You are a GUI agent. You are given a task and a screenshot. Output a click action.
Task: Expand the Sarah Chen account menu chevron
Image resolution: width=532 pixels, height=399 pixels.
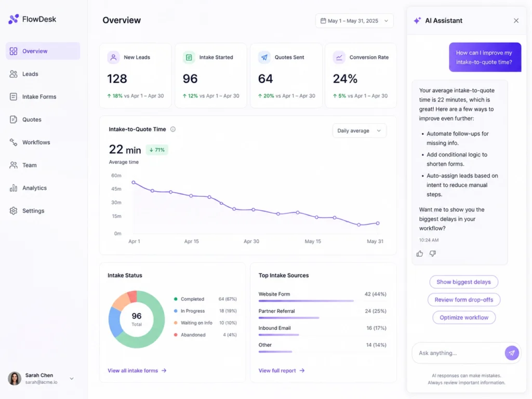click(x=72, y=378)
